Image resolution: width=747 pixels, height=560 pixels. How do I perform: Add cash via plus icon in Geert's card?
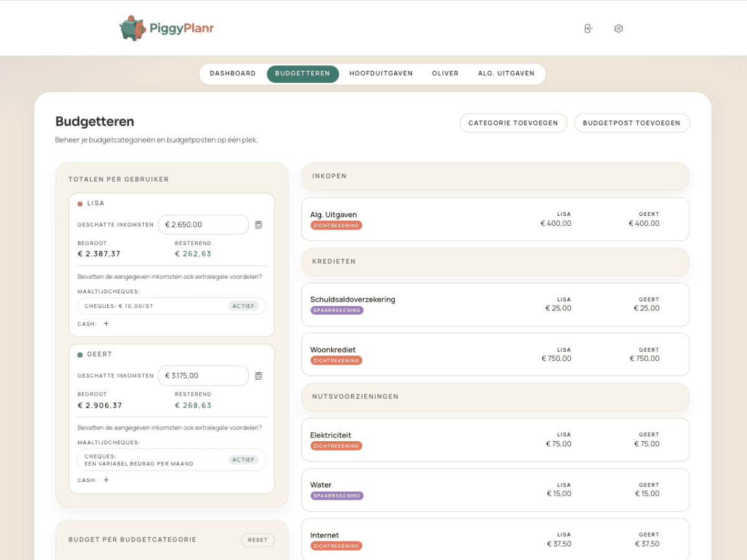(x=106, y=480)
